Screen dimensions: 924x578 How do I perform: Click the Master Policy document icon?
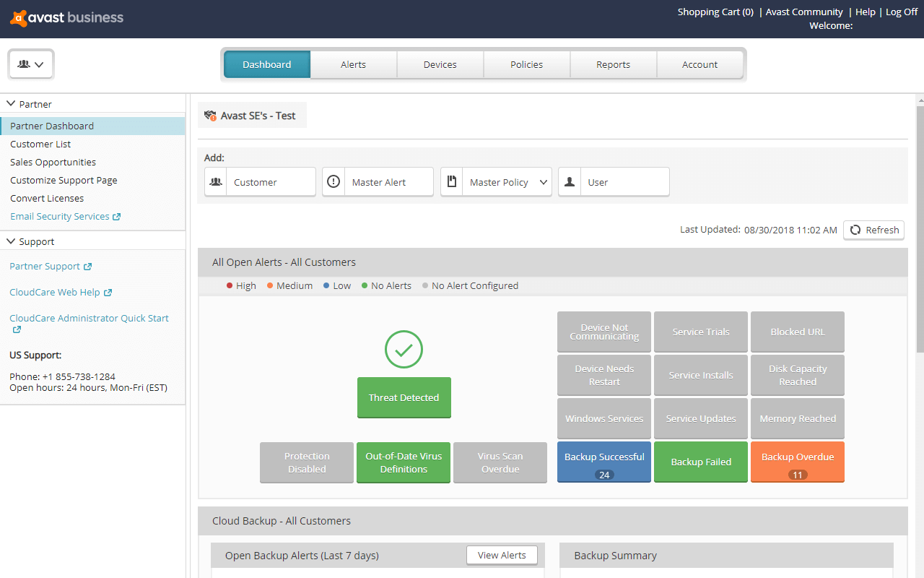coord(451,181)
